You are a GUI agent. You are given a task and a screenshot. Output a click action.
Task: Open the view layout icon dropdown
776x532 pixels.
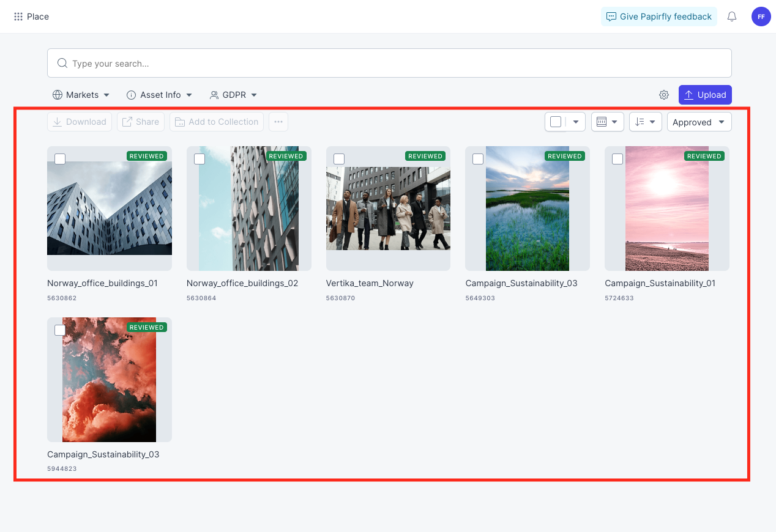pos(608,122)
